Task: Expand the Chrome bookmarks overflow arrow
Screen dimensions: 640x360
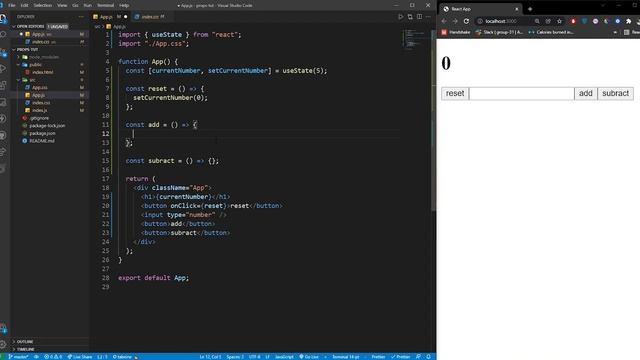Action: (x=615, y=32)
